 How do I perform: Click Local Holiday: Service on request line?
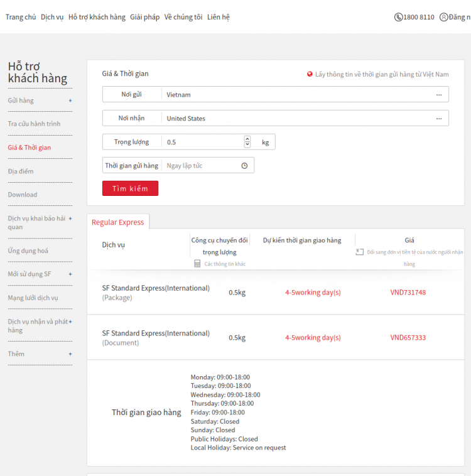click(239, 448)
